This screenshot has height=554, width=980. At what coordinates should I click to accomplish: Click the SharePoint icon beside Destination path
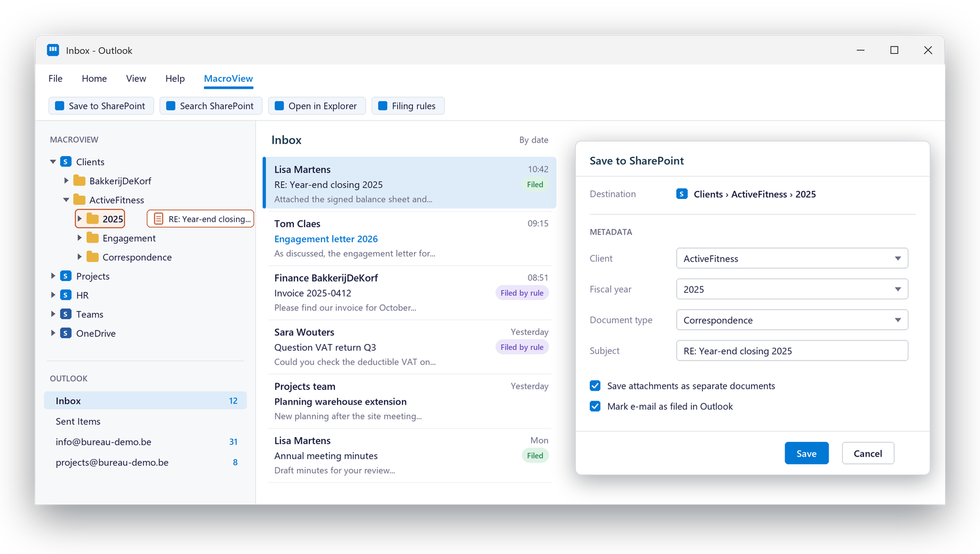coord(682,194)
